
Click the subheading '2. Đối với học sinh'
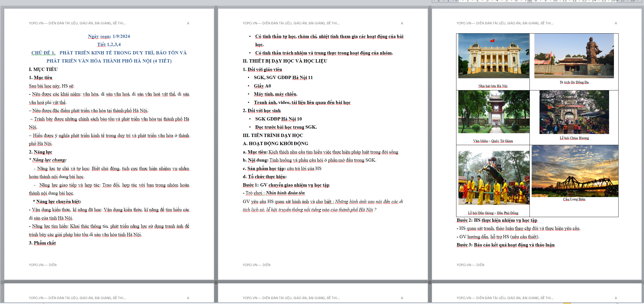coord(261,110)
